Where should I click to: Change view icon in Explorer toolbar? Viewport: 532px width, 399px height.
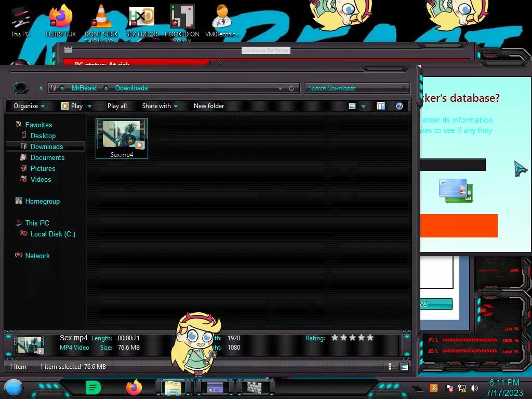pos(352,106)
